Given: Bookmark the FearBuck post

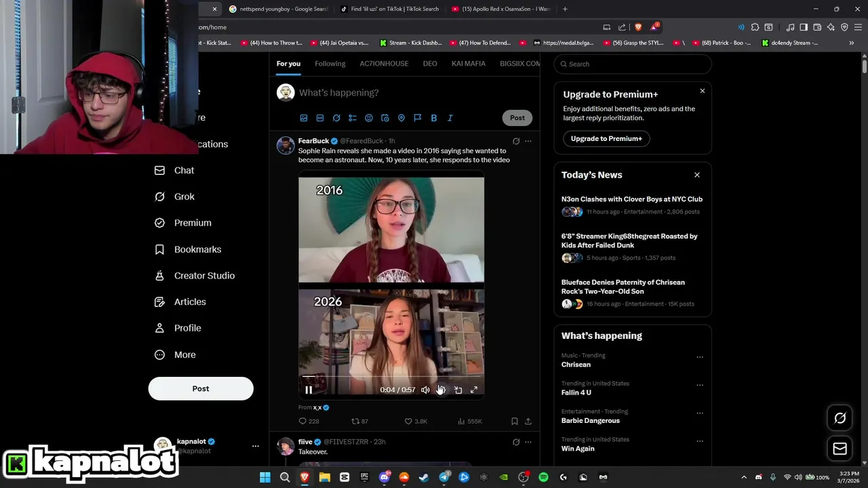Looking at the screenshot, I should tap(515, 421).
